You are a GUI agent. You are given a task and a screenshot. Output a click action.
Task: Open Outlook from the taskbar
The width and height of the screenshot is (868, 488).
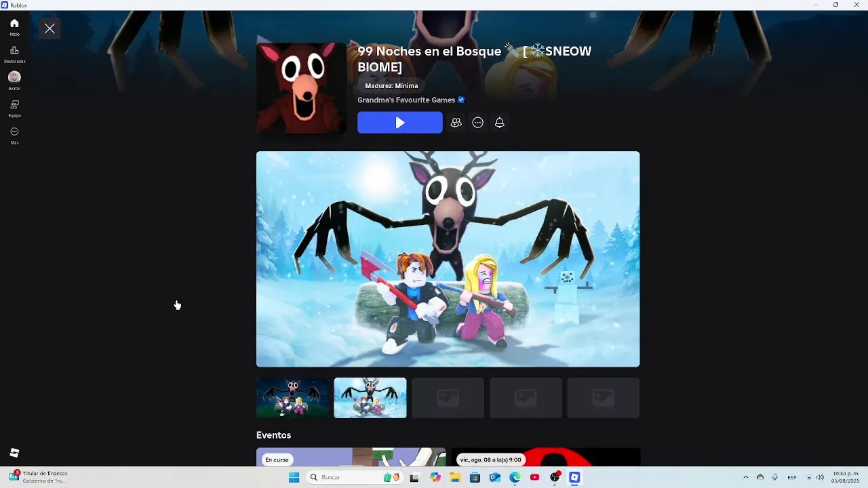pyautogui.click(x=495, y=477)
